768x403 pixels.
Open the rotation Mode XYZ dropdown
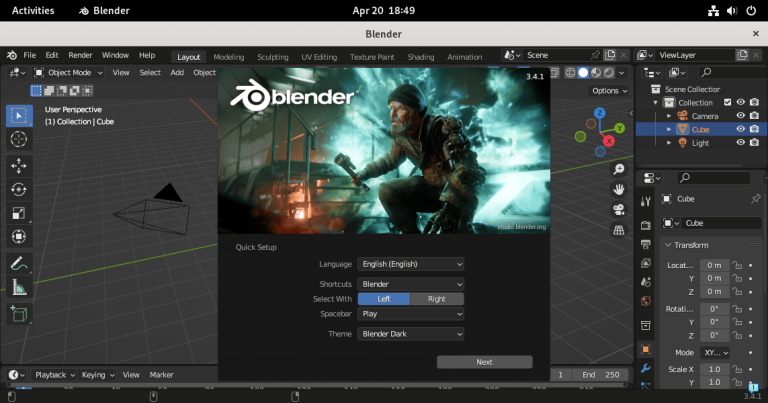tap(716, 353)
